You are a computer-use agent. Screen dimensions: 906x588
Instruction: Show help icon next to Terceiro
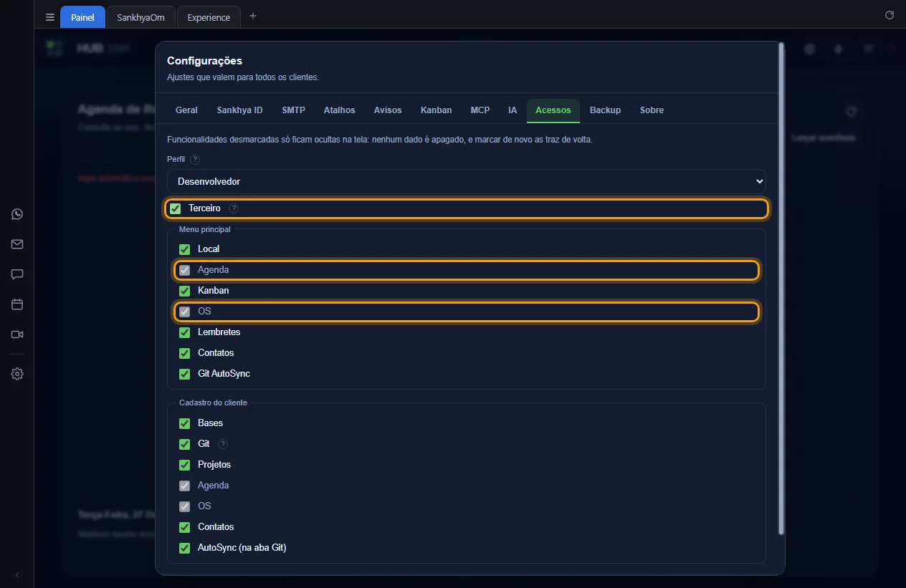(x=234, y=208)
